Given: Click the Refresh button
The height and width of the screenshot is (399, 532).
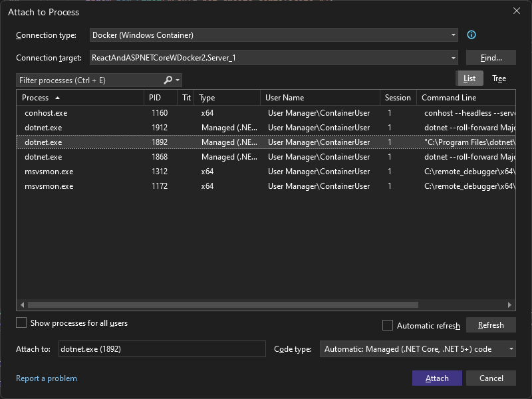Looking at the screenshot, I should pos(491,325).
